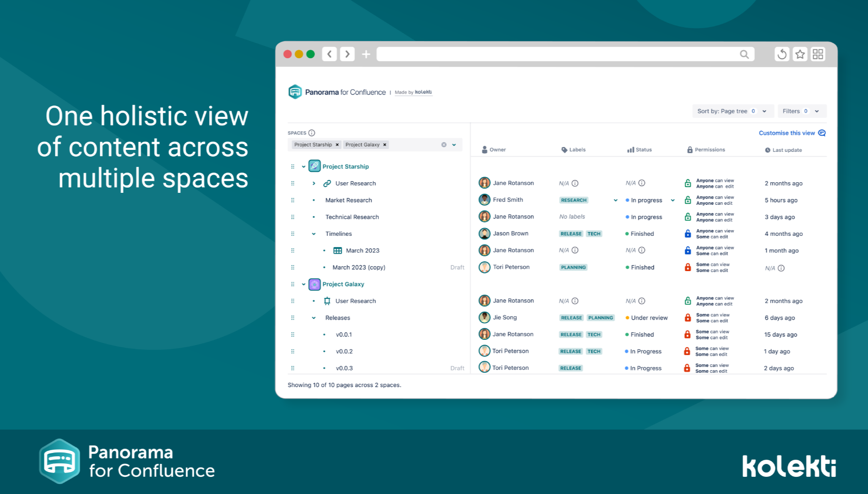
Task: Remove the Project Starship space chip
Action: pyautogui.click(x=337, y=145)
